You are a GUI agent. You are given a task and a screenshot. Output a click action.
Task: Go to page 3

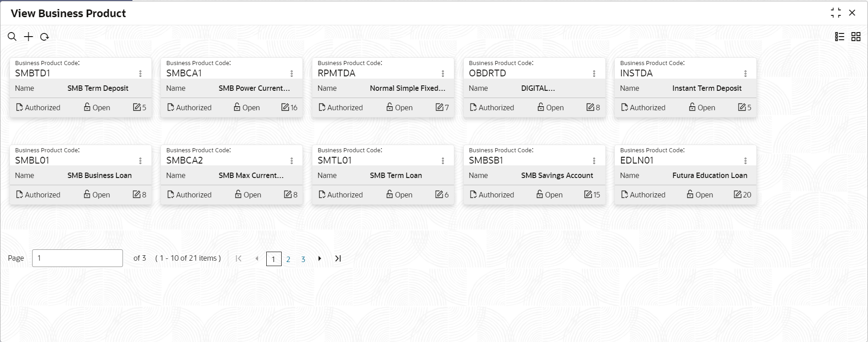pyautogui.click(x=303, y=259)
